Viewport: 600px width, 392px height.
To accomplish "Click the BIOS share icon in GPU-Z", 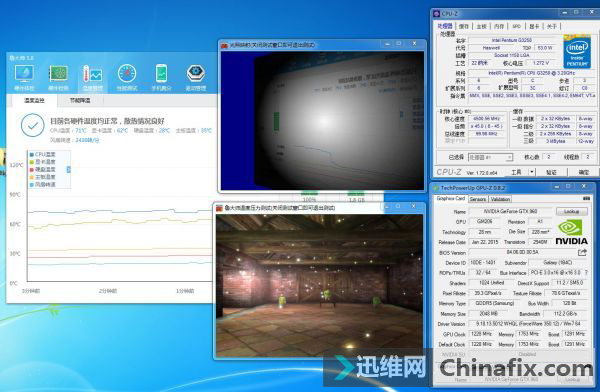I will tap(582, 252).
